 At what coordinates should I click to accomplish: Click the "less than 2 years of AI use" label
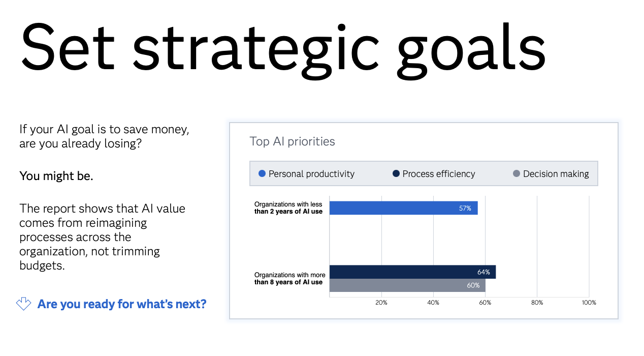pos(288,208)
